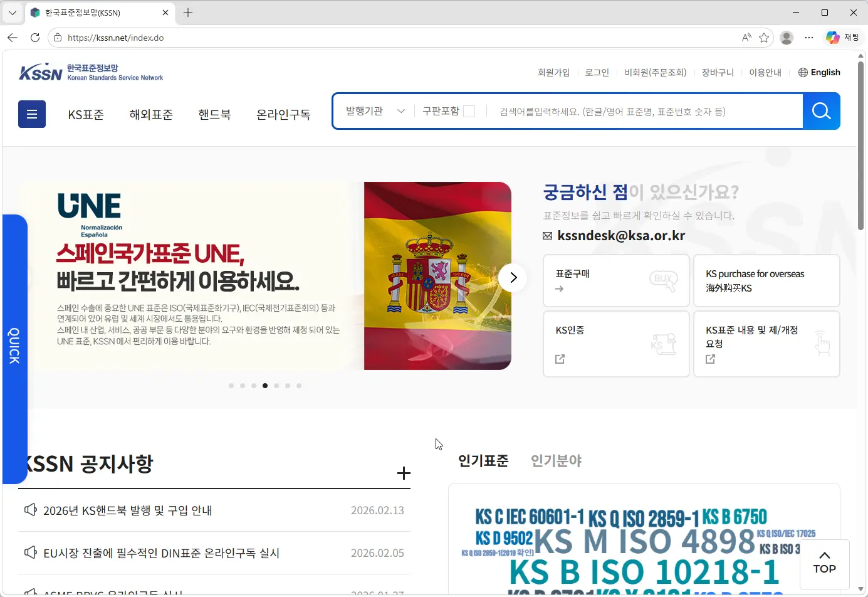Click the external link icon in KS인증 card
Screen dimensions: 868x597
click(560, 359)
